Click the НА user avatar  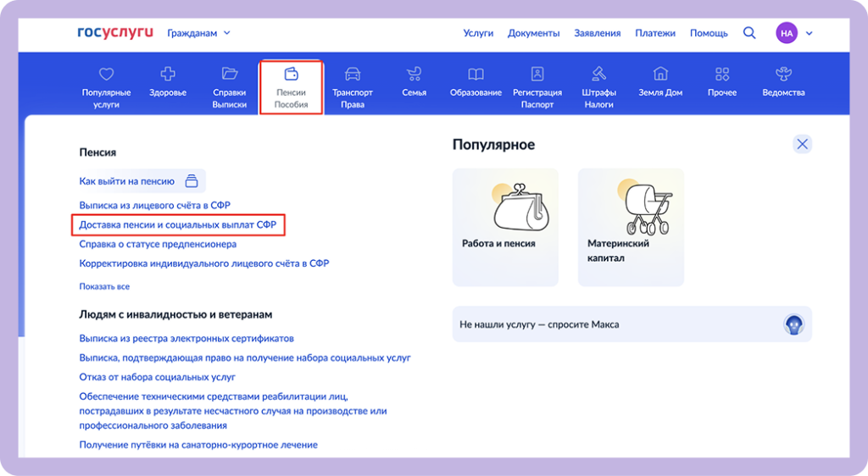point(787,33)
